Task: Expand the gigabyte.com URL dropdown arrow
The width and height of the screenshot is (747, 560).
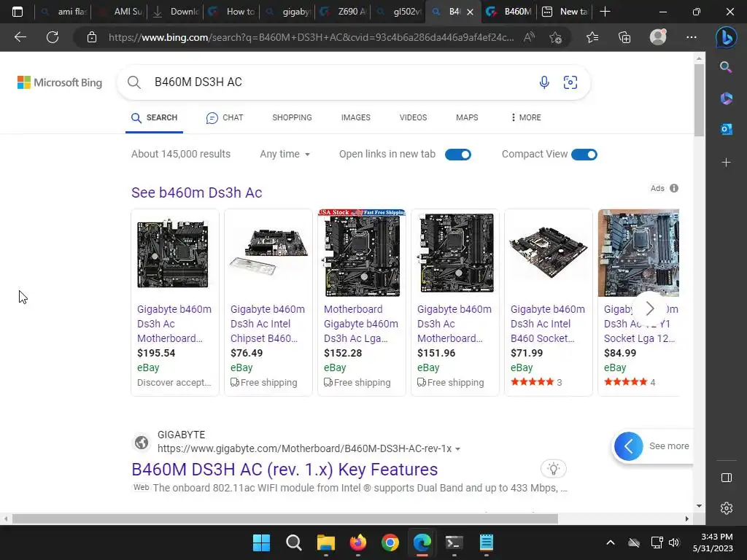Action: [x=458, y=449]
